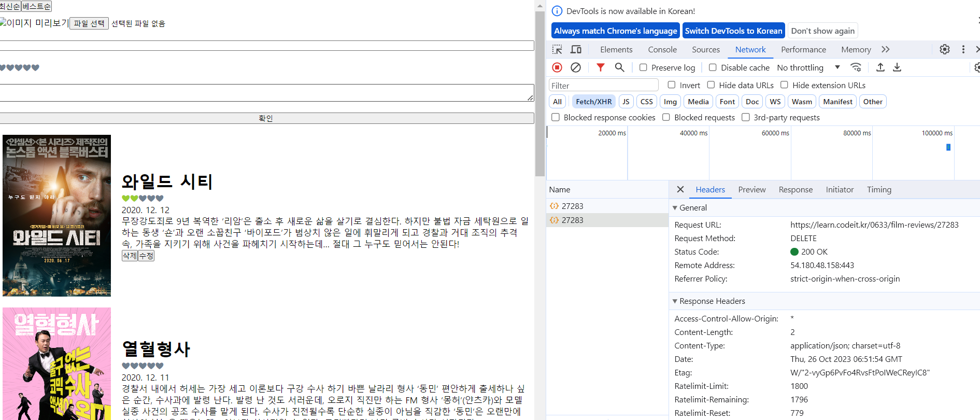Click the 파일 선택 file chooser button
Screen dimensions: 980x420
[89, 23]
